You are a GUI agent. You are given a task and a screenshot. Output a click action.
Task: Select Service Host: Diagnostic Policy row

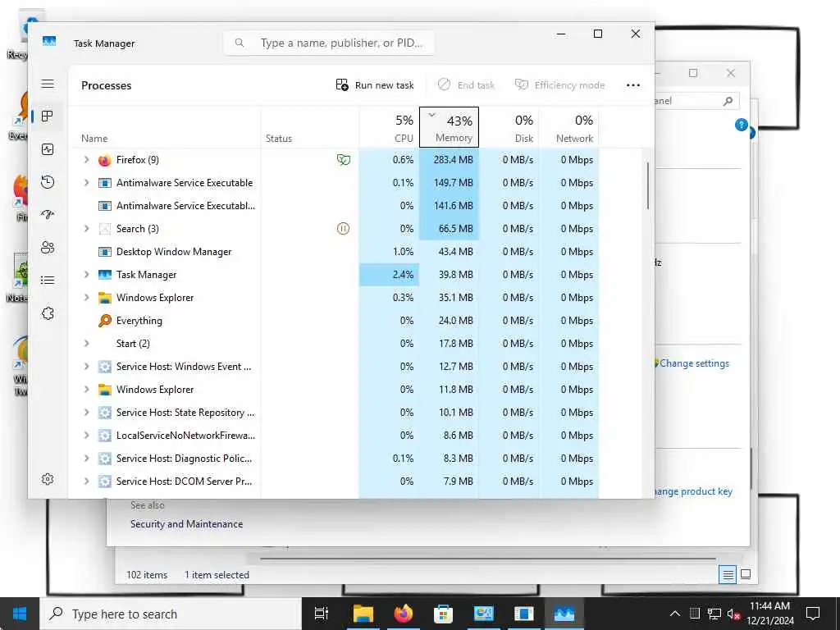[x=334, y=459]
